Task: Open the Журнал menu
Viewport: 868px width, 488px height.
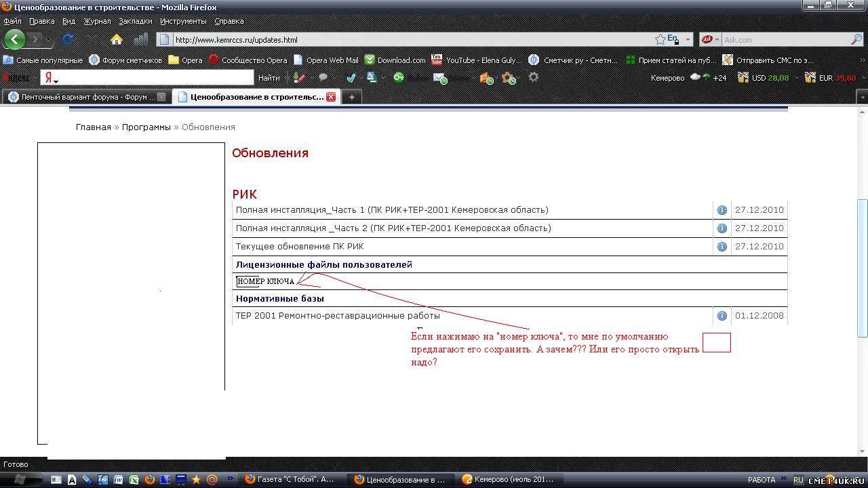Action: (97, 21)
